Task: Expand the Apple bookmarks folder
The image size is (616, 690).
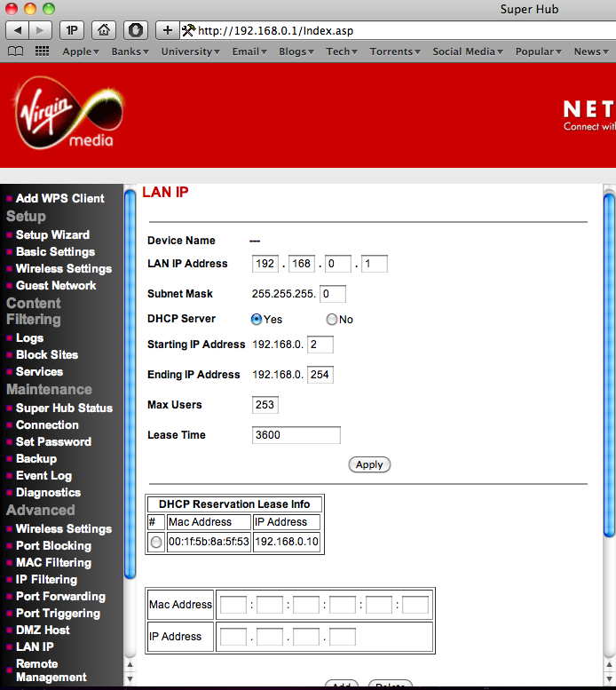Action: click(81, 52)
